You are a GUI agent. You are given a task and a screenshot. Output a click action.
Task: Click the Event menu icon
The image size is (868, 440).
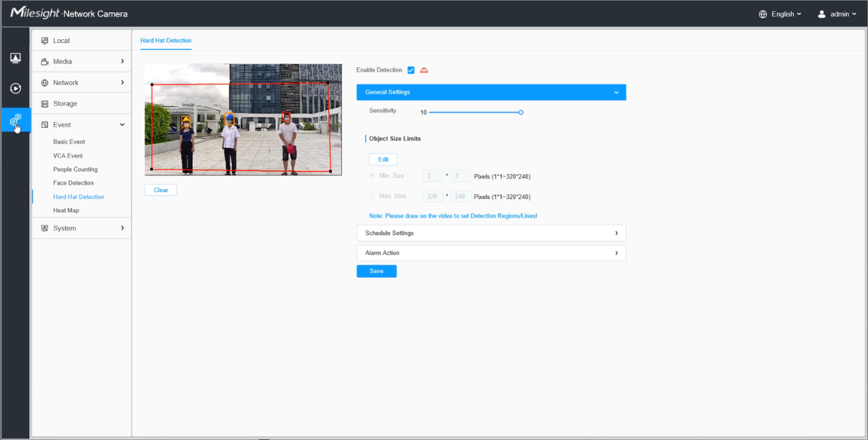click(x=44, y=125)
